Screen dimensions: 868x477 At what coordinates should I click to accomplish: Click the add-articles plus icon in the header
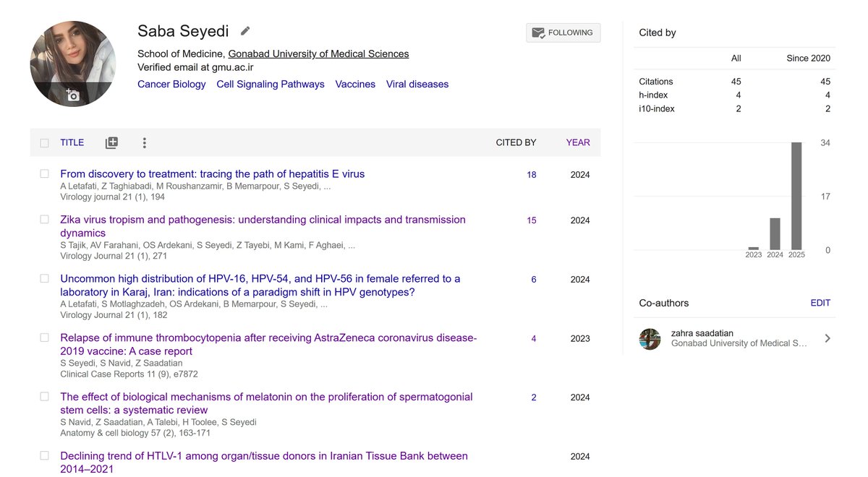111,143
